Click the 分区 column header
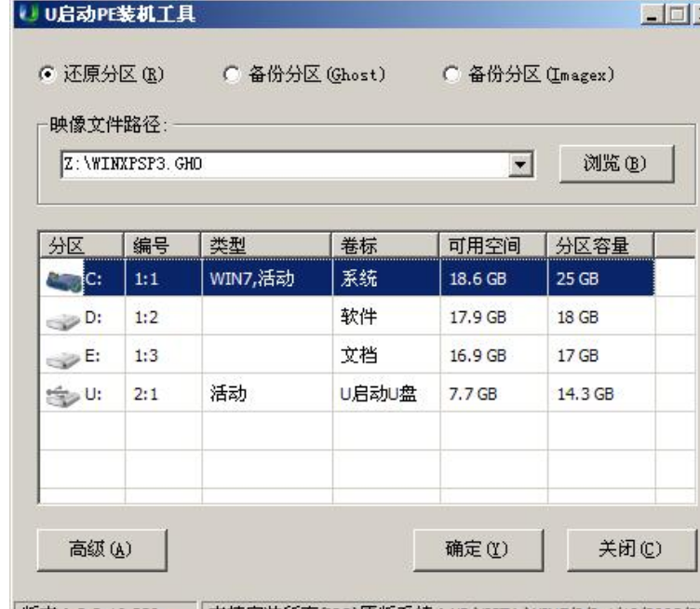700x609 pixels. tap(81, 245)
